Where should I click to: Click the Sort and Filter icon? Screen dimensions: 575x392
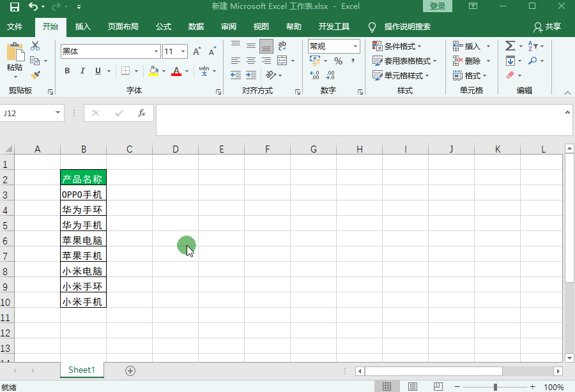click(x=533, y=46)
